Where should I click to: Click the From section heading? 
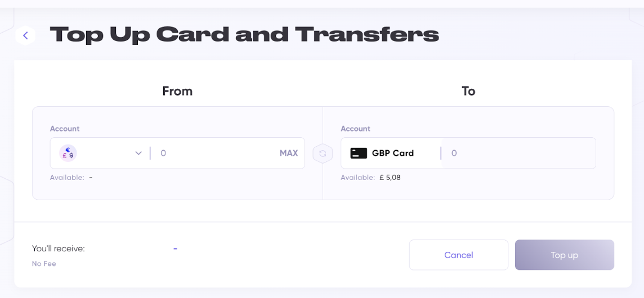coord(177,91)
